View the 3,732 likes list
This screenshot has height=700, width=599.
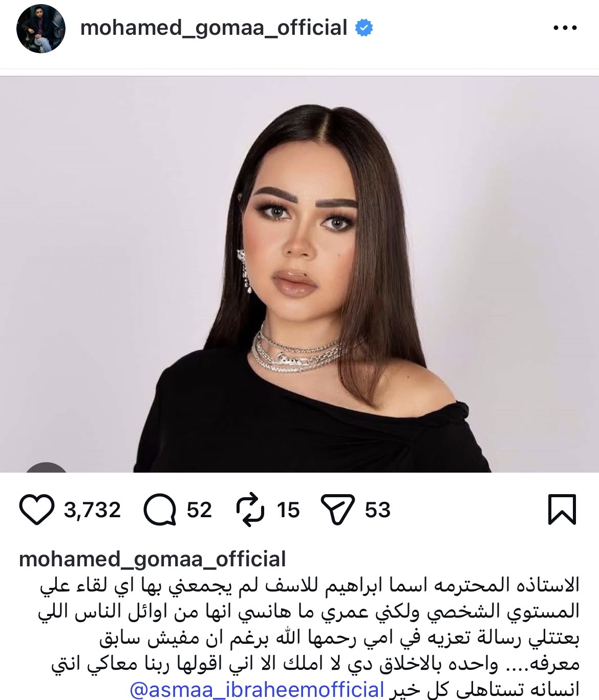pyautogui.click(x=92, y=510)
